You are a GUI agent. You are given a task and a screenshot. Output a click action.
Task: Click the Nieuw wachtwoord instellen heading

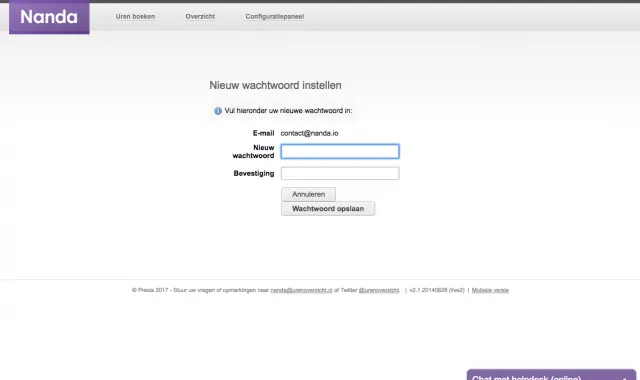click(276, 85)
